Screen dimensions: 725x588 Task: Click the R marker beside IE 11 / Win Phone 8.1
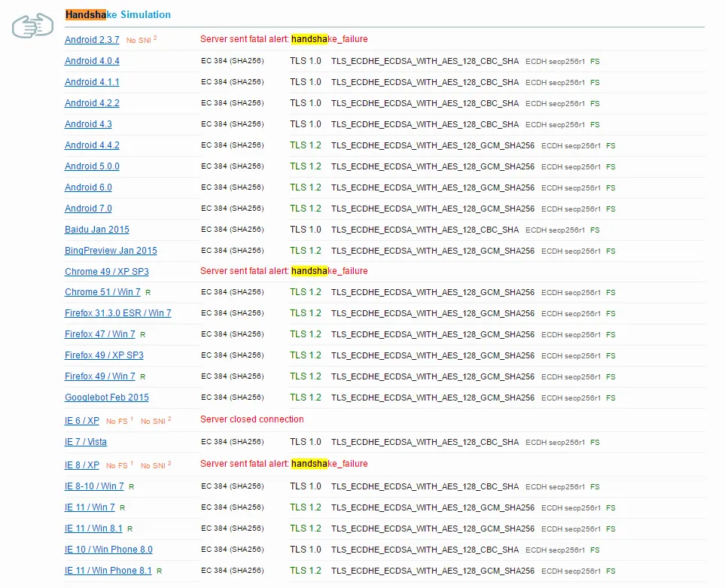coord(159,571)
